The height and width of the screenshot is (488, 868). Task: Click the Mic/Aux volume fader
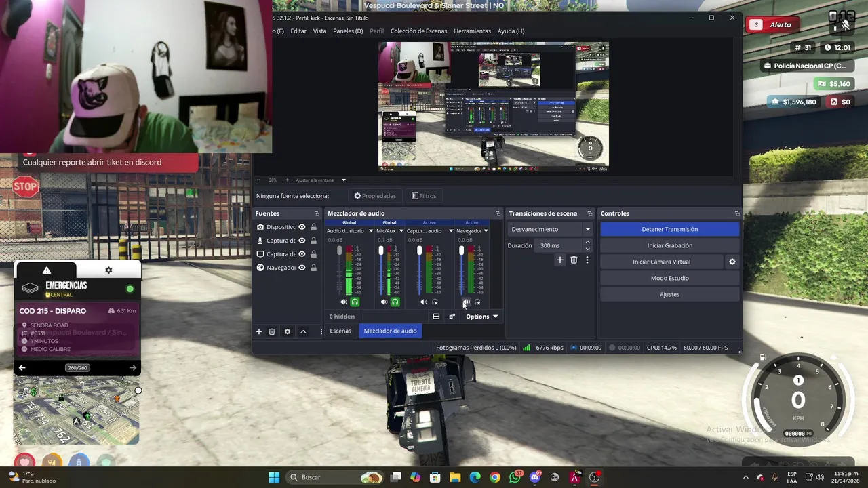pos(381,251)
